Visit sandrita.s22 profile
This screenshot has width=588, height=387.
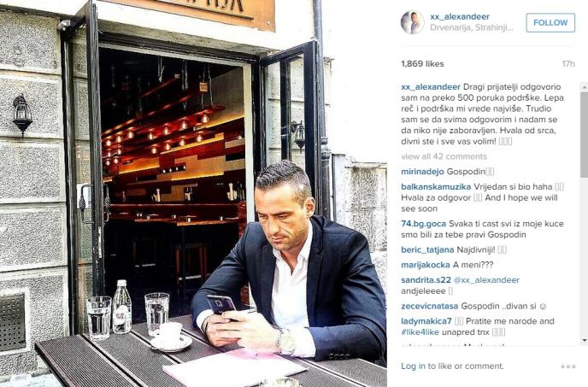coord(426,280)
